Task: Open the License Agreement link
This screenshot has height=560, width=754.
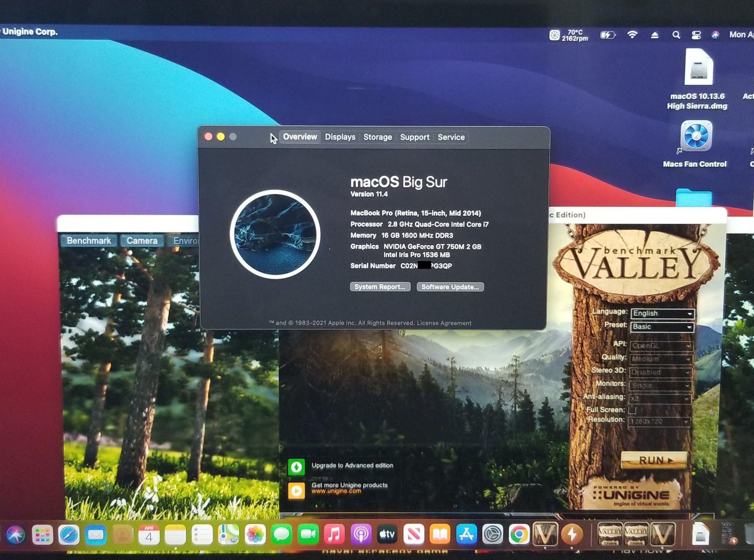Action: 444,323
